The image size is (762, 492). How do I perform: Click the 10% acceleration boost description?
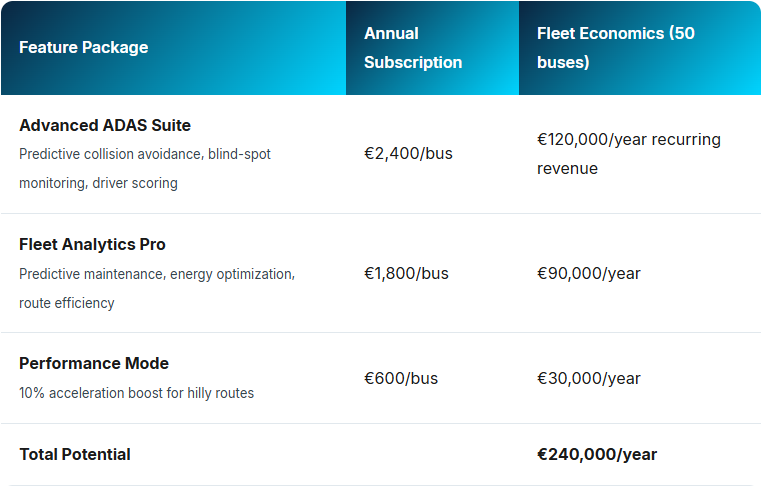[136, 393]
